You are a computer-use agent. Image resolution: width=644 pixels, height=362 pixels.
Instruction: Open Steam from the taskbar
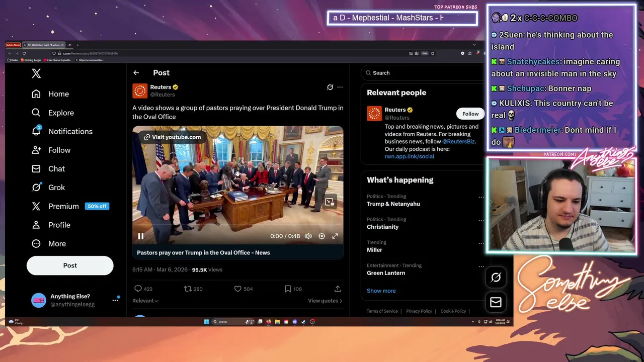point(303,322)
